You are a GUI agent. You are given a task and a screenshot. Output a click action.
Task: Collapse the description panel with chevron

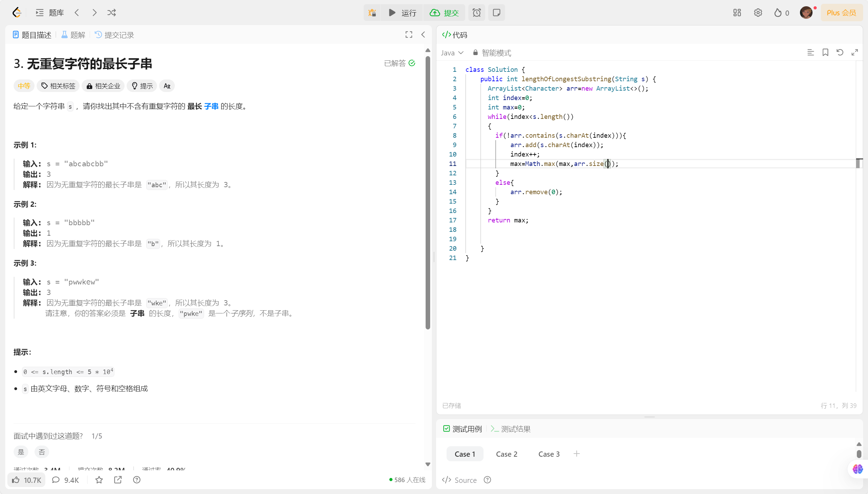point(423,35)
